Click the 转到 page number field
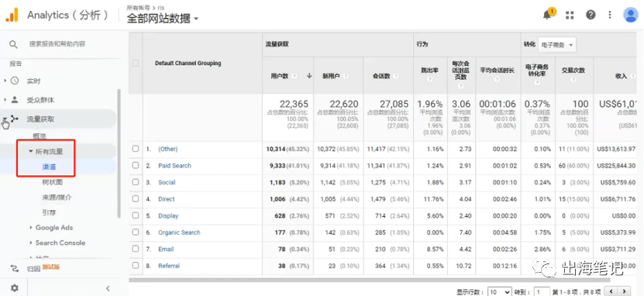The width and height of the screenshot is (644, 296). click(542, 292)
